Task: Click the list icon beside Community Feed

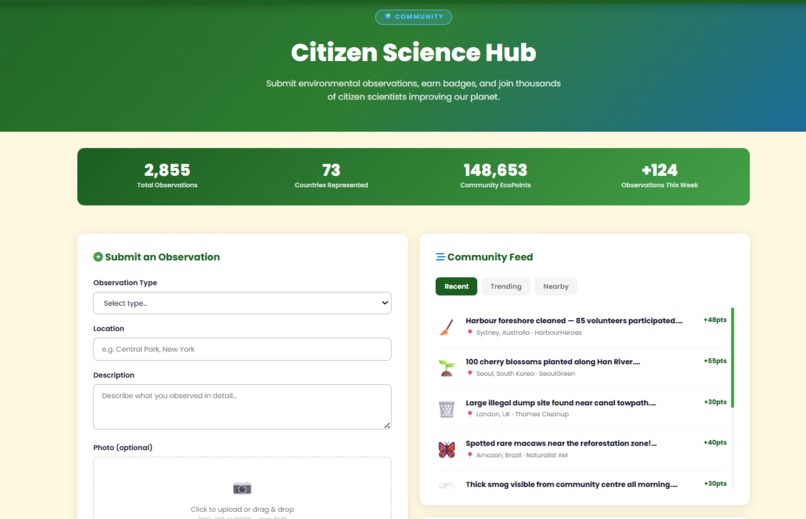Action: point(440,257)
